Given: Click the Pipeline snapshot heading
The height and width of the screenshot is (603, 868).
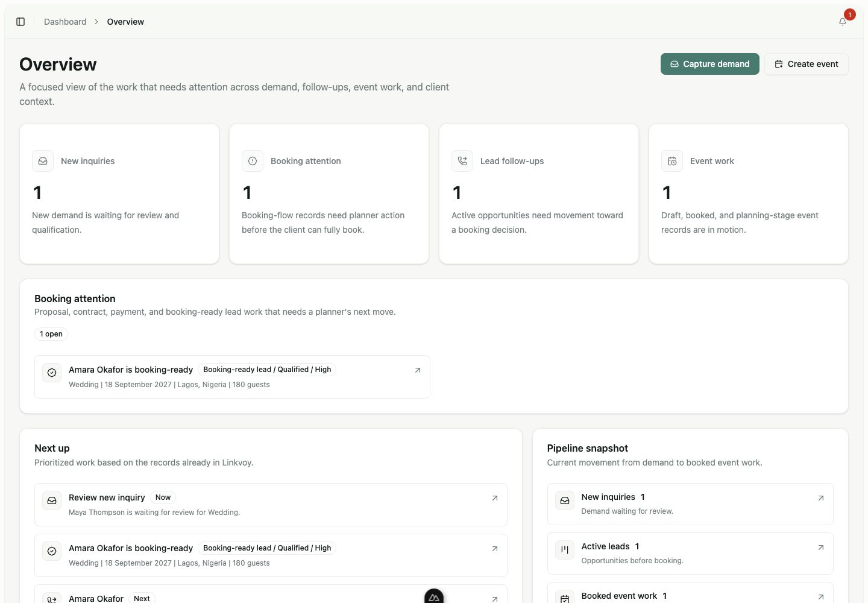Looking at the screenshot, I should click(x=588, y=448).
